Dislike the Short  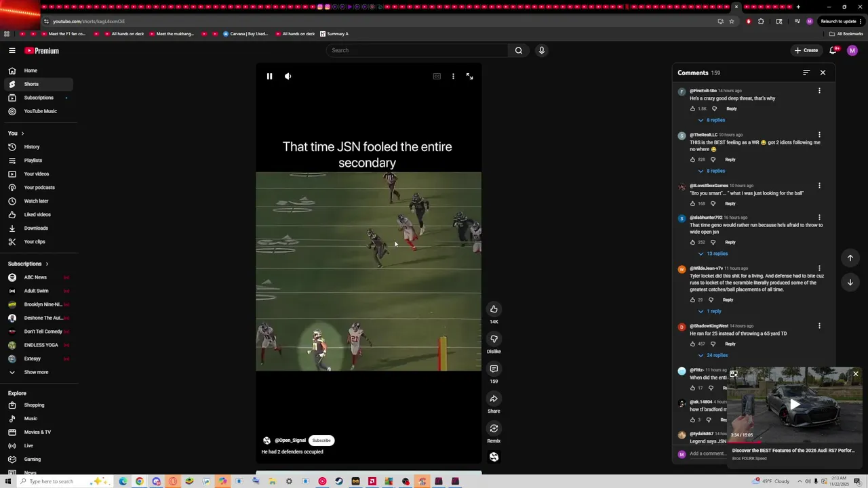pyautogui.click(x=494, y=339)
